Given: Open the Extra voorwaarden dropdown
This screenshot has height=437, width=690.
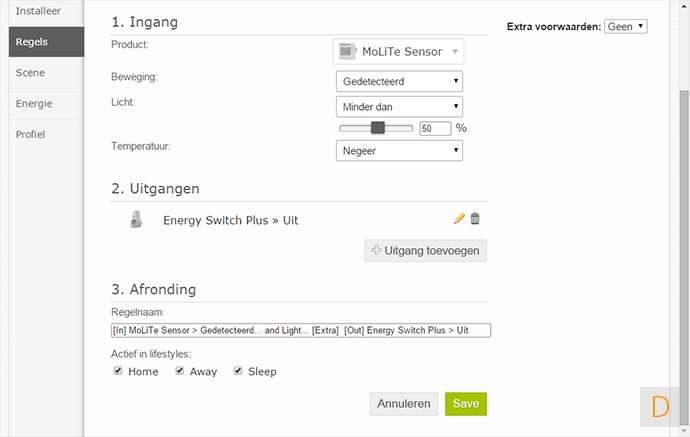Looking at the screenshot, I should coord(627,27).
